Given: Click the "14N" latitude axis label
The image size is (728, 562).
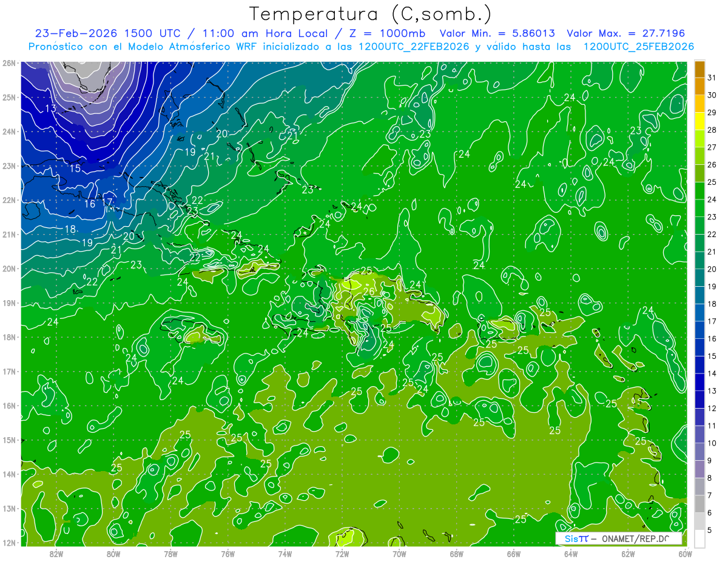Looking at the screenshot, I should tap(8, 474).
